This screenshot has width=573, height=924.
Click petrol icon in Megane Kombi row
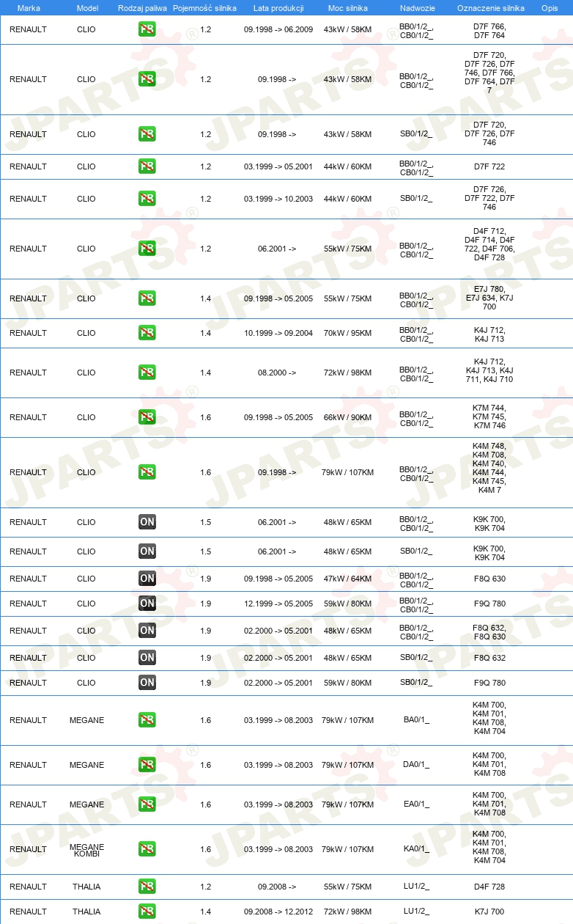(x=147, y=849)
